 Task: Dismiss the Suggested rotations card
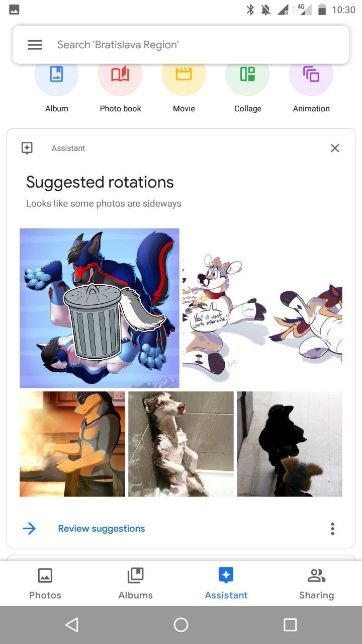tap(335, 148)
